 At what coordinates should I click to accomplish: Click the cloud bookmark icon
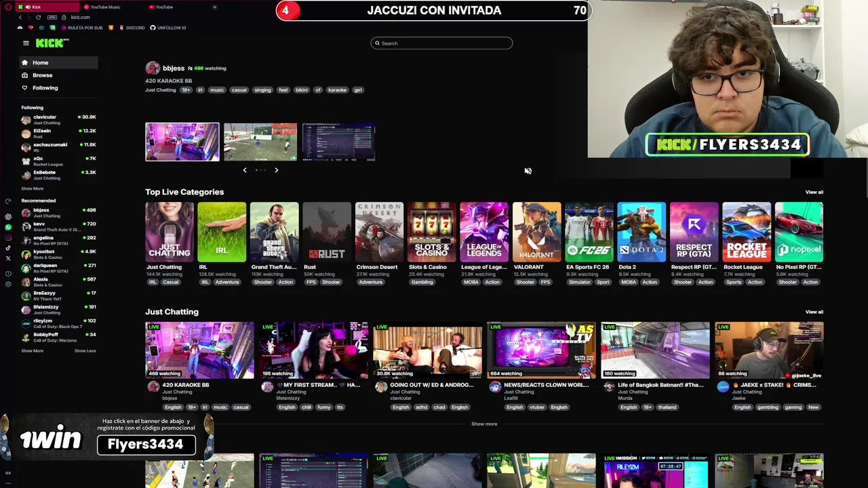(20, 28)
